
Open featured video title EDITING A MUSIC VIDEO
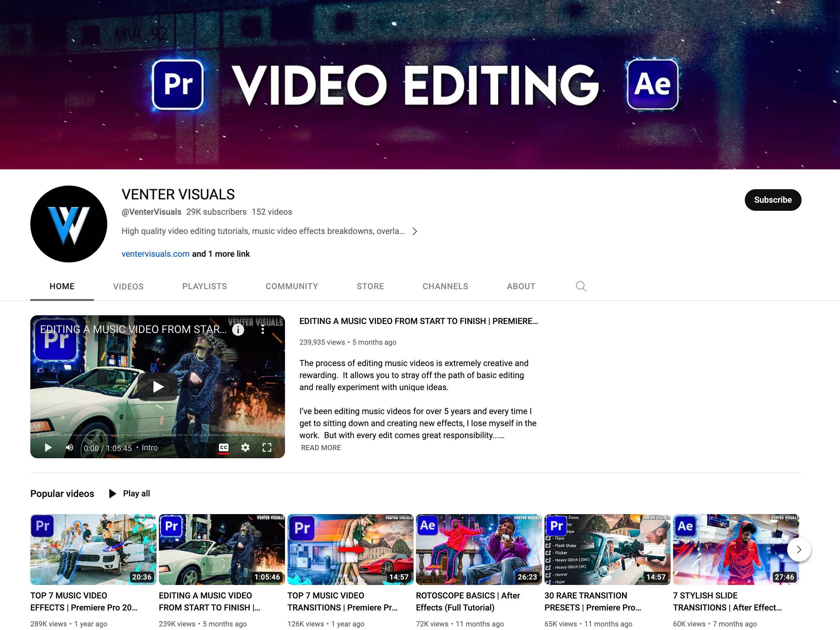[418, 321]
